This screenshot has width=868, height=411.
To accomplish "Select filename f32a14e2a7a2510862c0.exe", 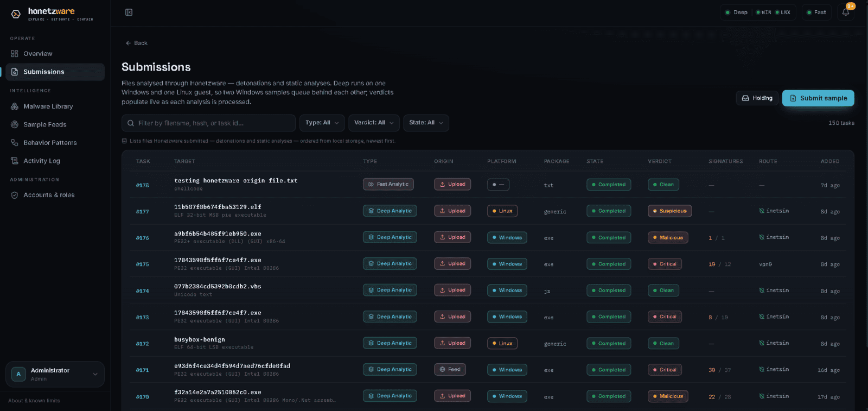I will [x=218, y=392].
